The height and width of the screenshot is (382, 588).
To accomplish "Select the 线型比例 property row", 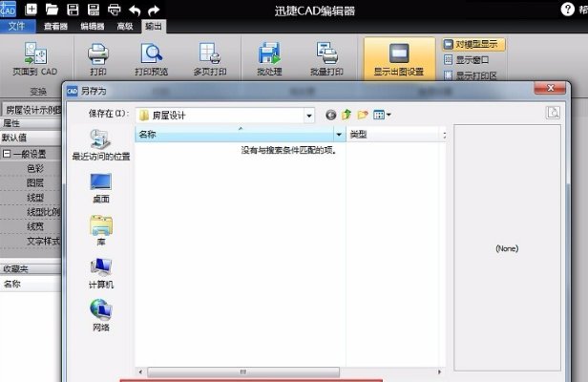I will coord(31,212).
